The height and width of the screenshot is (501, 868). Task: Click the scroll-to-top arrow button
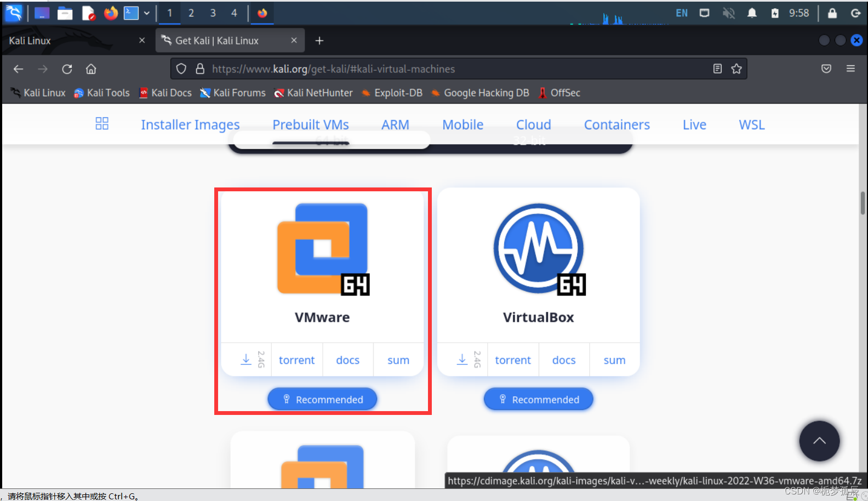pyautogui.click(x=819, y=441)
